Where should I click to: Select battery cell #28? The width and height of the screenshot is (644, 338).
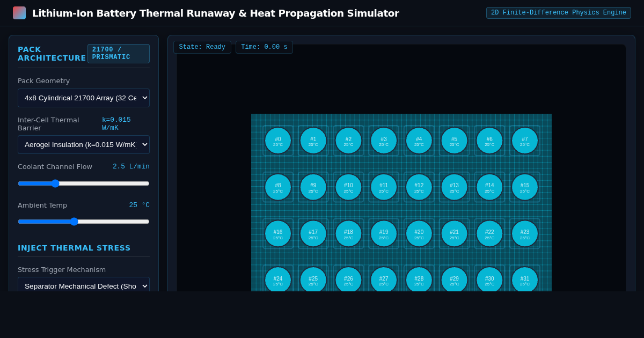click(419, 279)
